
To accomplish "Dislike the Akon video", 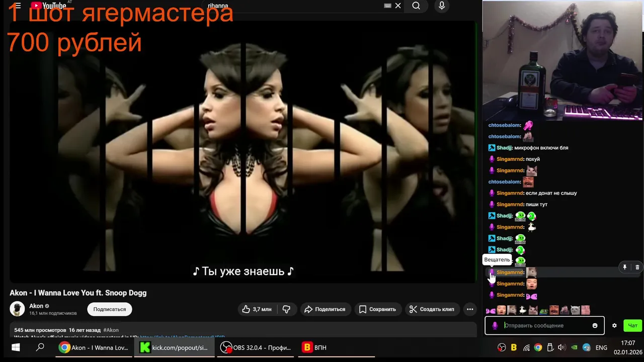I will (x=286, y=309).
